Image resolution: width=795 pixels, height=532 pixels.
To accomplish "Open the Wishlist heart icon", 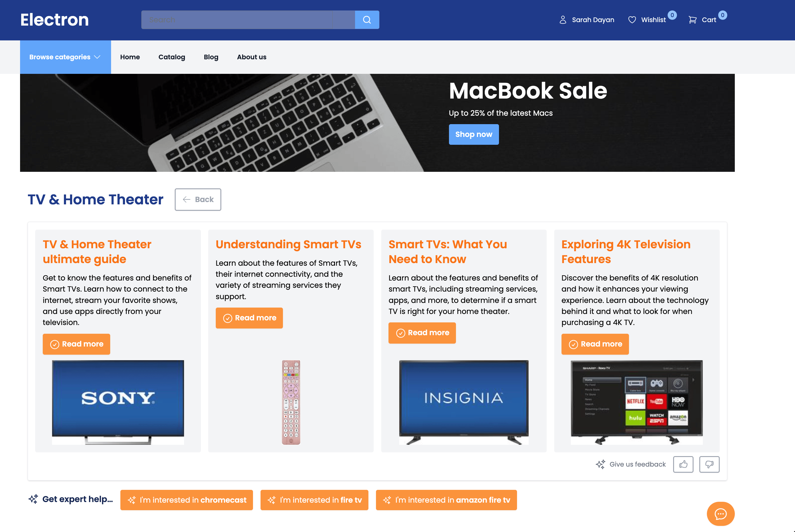I will click(x=632, y=20).
